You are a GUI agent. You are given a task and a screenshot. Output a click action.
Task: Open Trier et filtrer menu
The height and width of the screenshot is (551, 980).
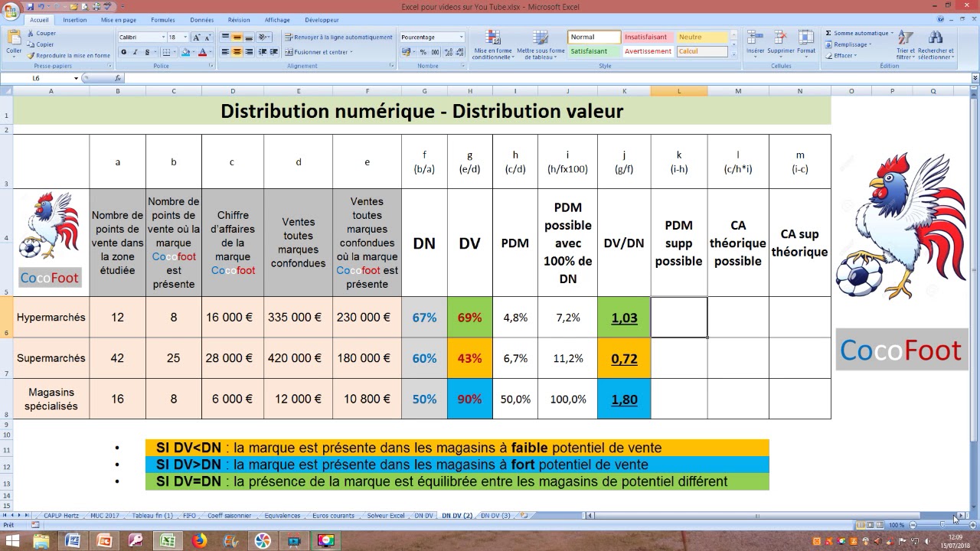click(x=906, y=45)
